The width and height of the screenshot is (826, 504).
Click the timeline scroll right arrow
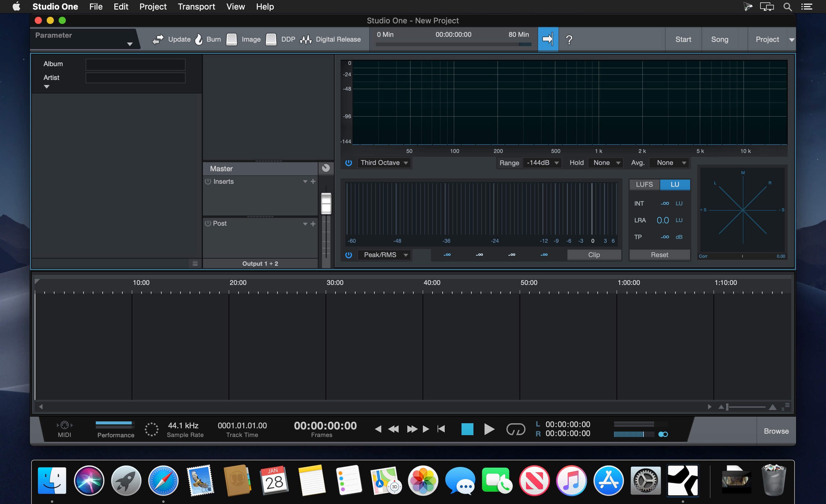tap(709, 407)
